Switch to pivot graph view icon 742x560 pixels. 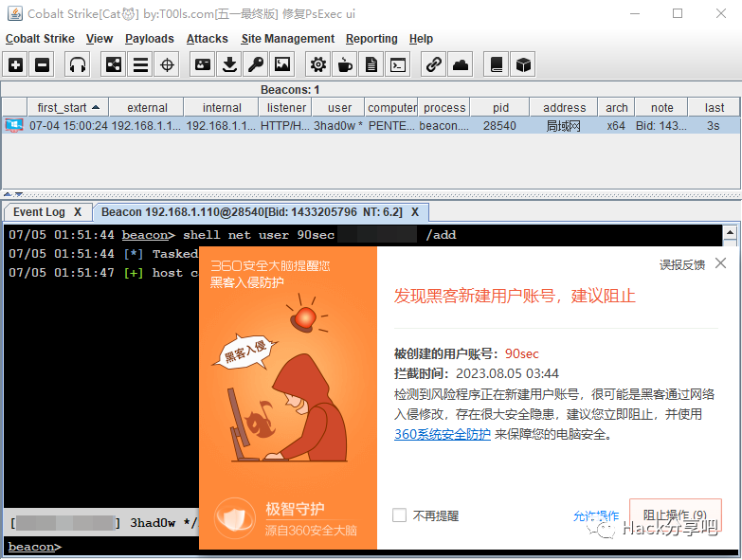coord(114,64)
